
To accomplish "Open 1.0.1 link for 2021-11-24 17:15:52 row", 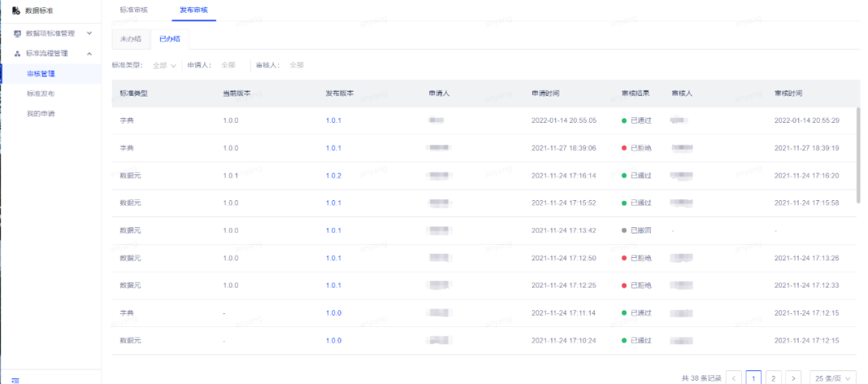I will (334, 203).
